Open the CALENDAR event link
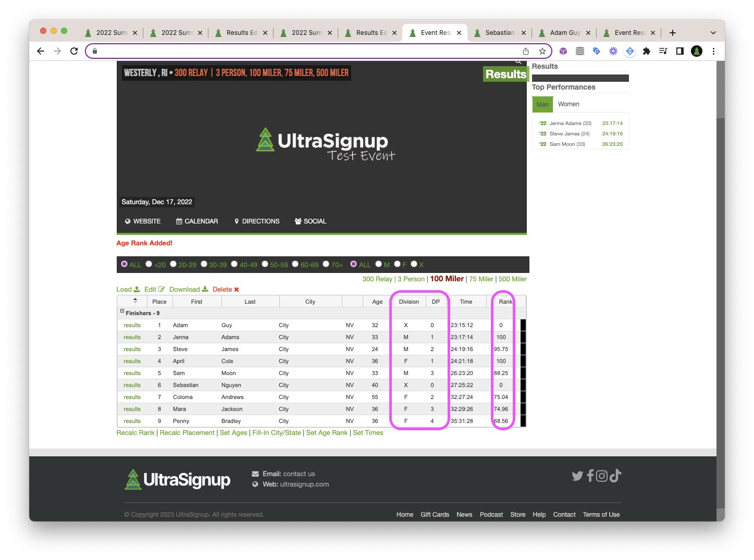Screen dimensions: 754x560 coord(197,221)
